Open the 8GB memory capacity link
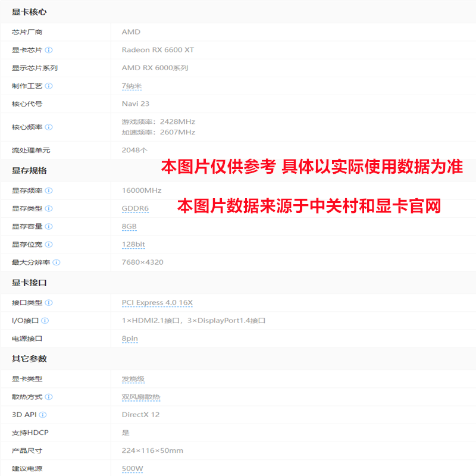The image size is (476, 476). [129, 227]
